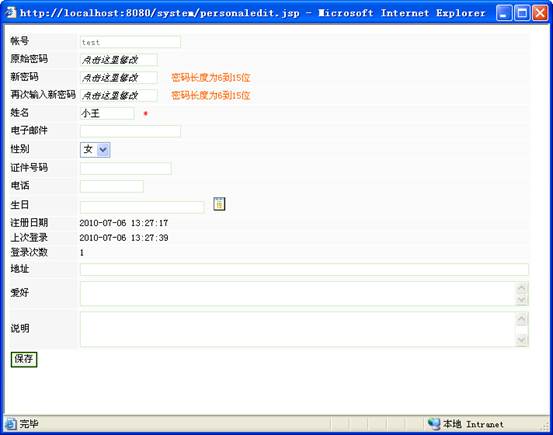
Task: Click the 爱好 hobbies textarea scroll down arrow
Action: pyautogui.click(x=522, y=300)
